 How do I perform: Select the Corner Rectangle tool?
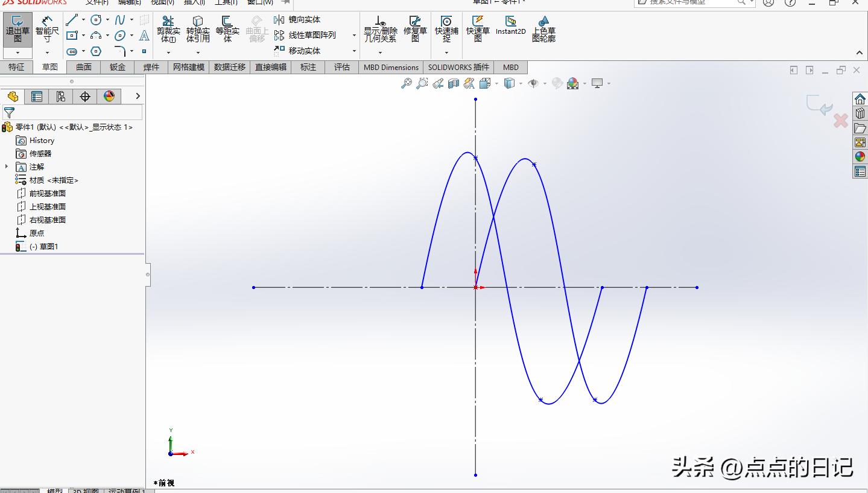(72, 36)
